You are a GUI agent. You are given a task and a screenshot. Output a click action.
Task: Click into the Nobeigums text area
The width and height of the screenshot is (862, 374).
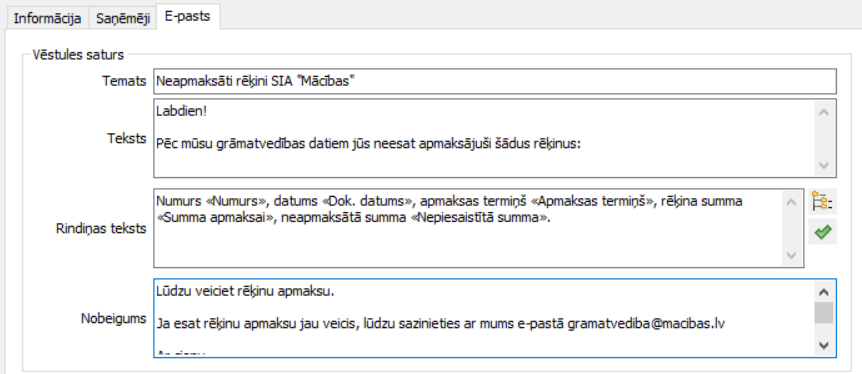495,318
